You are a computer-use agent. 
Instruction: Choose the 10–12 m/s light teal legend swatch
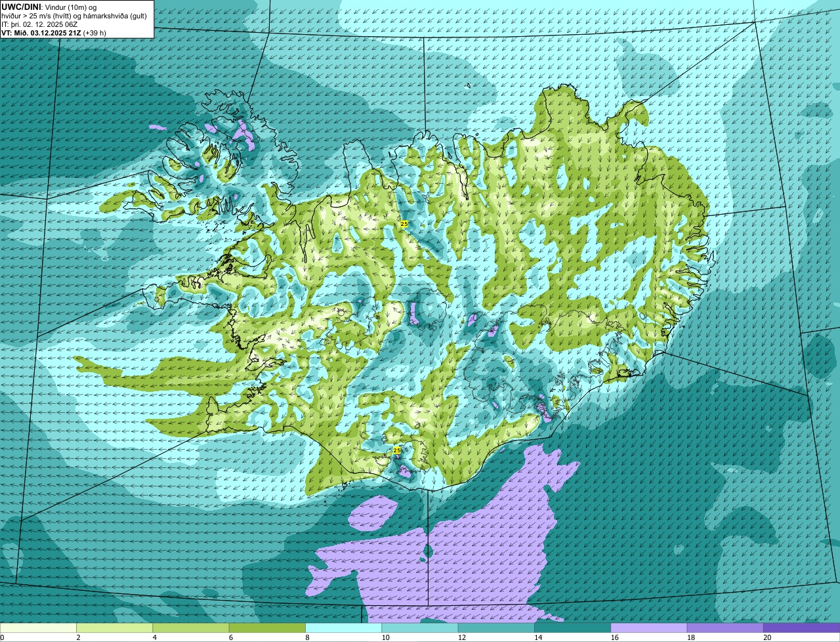(420, 628)
